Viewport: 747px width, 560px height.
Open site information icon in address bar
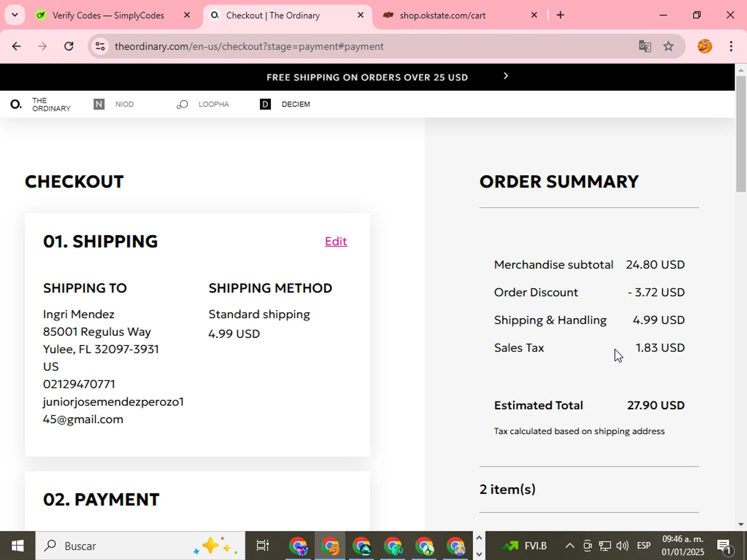point(100,46)
